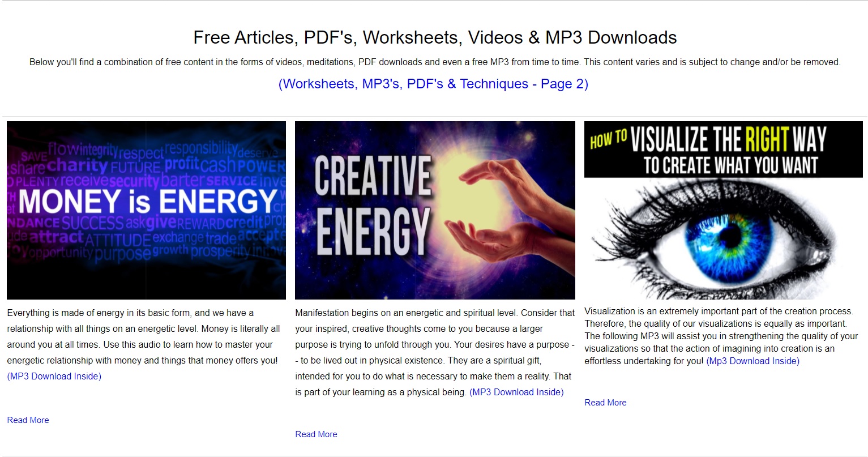
Task: Follow MP3 Download Inside link in manifestation article
Action: (516, 392)
